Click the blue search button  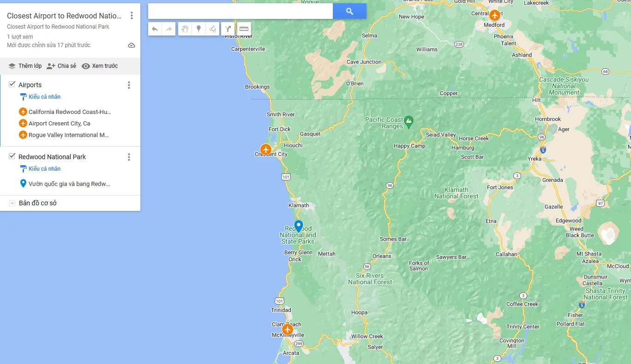pyautogui.click(x=349, y=12)
